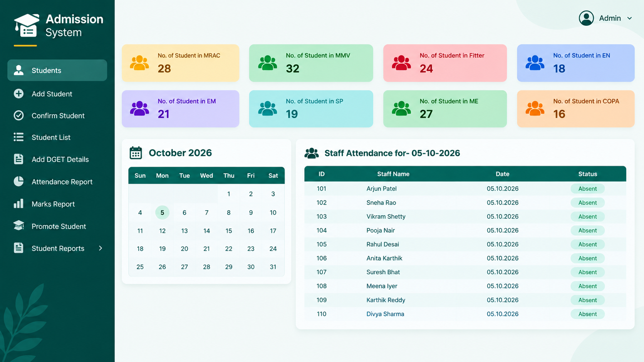Open the Add Student menu item
The image size is (644, 362).
coord(57,94)
